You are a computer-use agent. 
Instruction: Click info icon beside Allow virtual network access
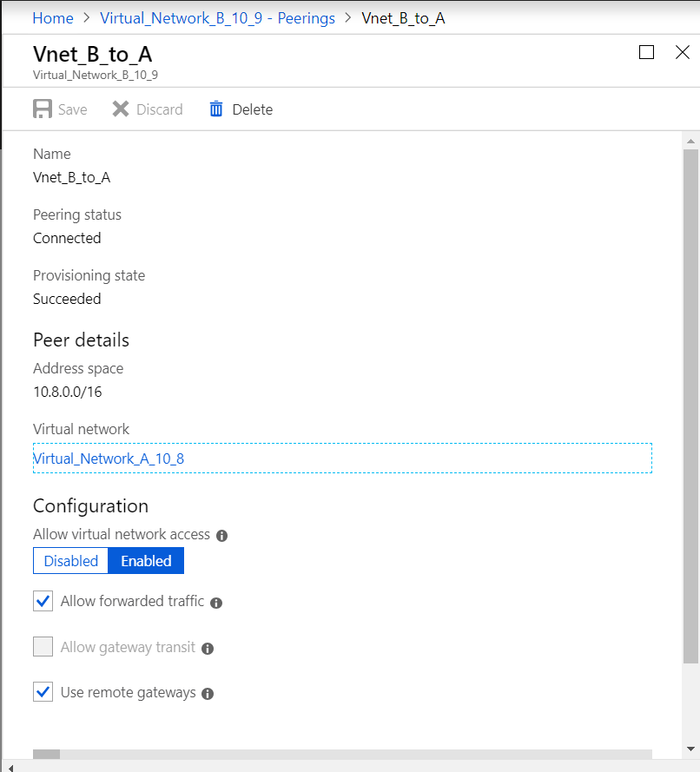pos(221,536)
